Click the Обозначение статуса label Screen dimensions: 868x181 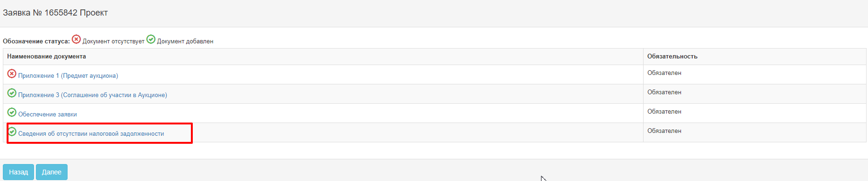click(x=36, y=41)
